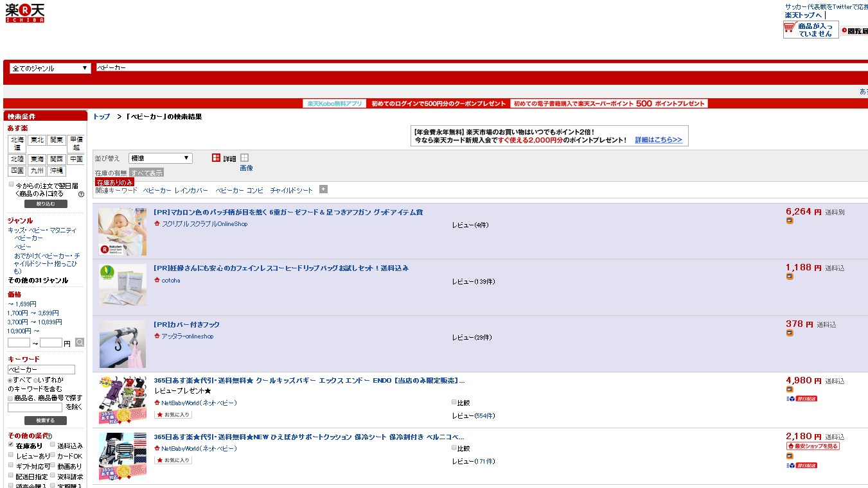Check 比較 box for Cool Kids Buggy

pyautogui.click(x=454, y=402)
